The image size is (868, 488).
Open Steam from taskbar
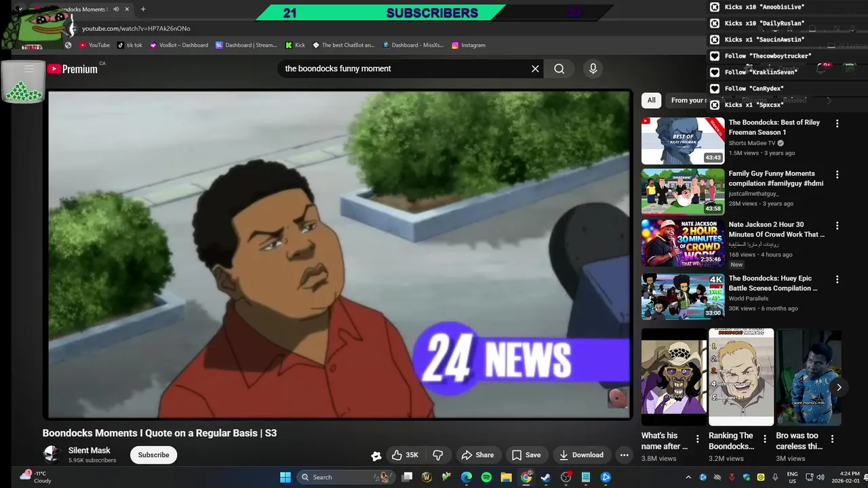coord(546,477)
